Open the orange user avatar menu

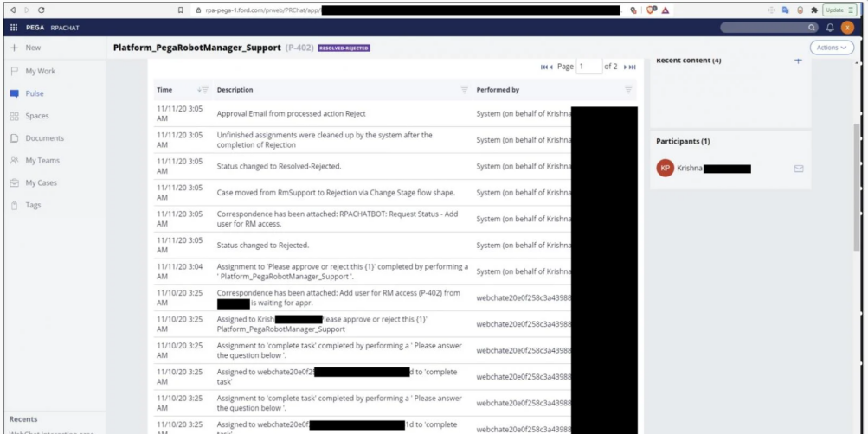coord(847,27)
